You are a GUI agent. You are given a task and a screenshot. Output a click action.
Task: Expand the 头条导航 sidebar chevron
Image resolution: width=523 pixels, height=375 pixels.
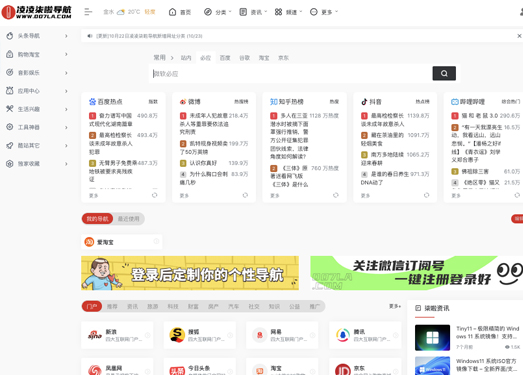(x=66, y=36)
